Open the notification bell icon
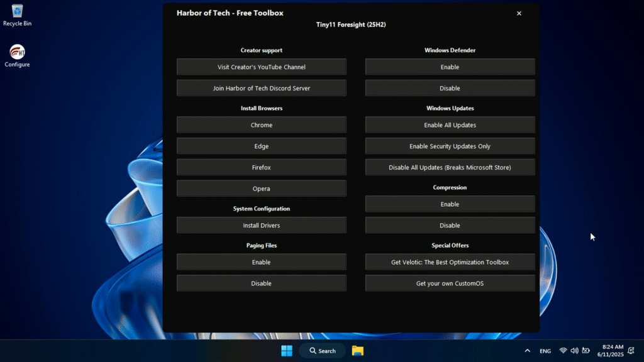The image size is (644, 362). [x=631, y=351]
